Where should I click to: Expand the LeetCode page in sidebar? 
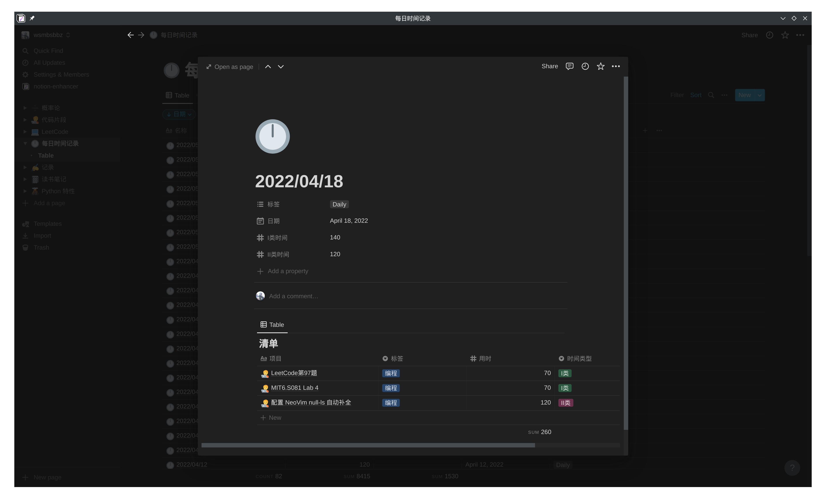(x=25, y=132)
